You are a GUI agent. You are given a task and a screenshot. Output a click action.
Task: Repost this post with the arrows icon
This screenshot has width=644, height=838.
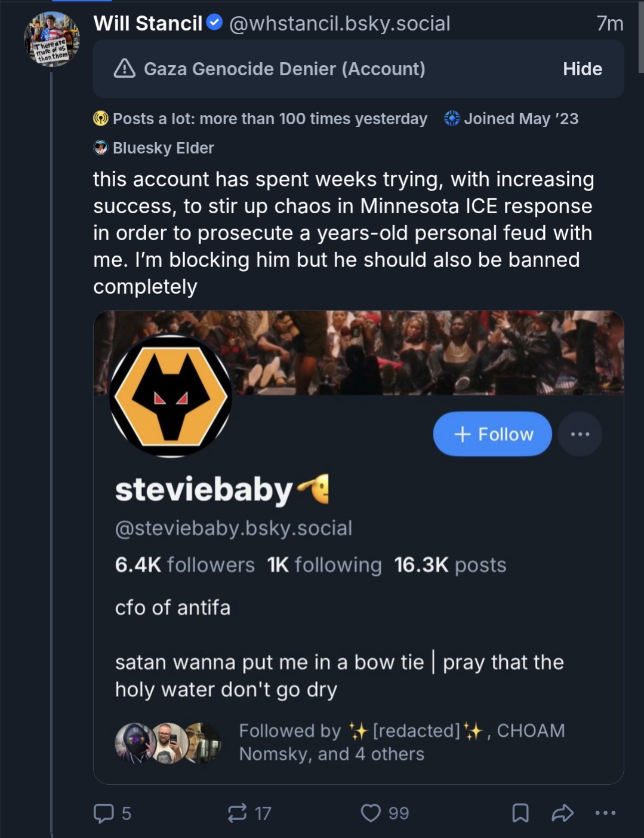click(x=238, y=813)
